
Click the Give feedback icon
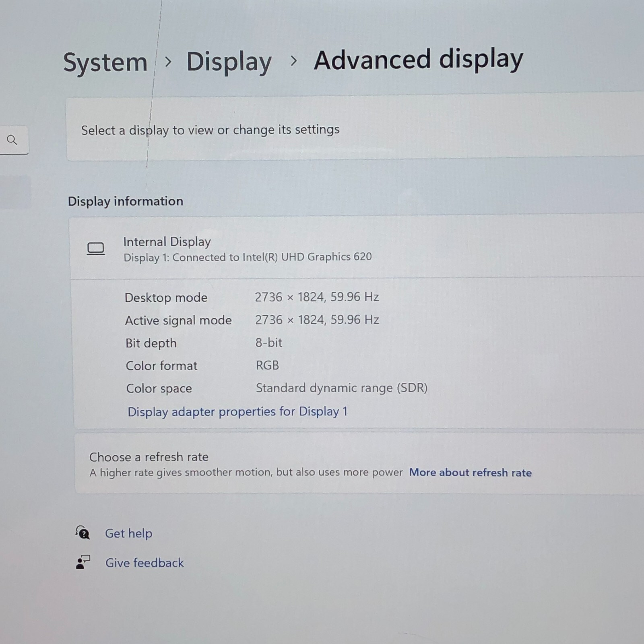click(x=83, y=562)
